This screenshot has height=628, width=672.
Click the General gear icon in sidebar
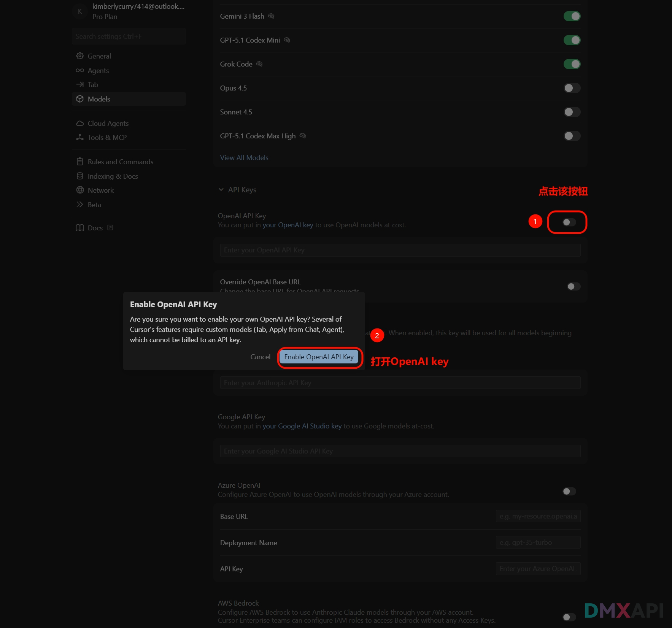click(x=80, y=56)
